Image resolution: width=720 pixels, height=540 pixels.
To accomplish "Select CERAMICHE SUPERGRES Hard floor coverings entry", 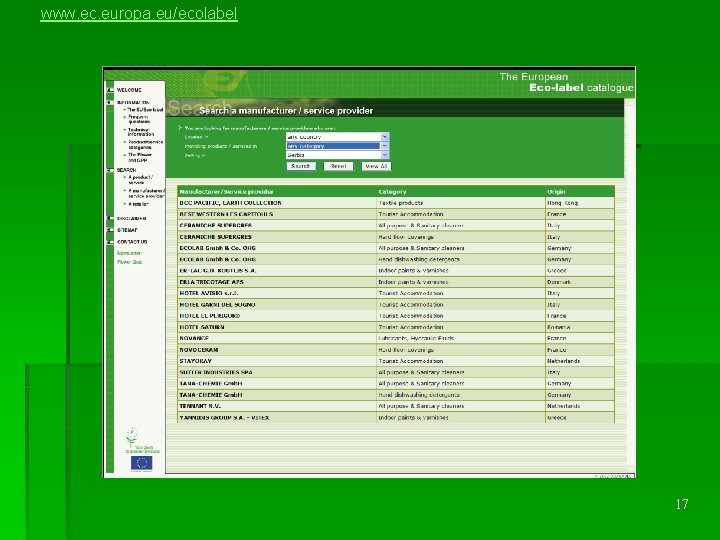I will point(396,237).
